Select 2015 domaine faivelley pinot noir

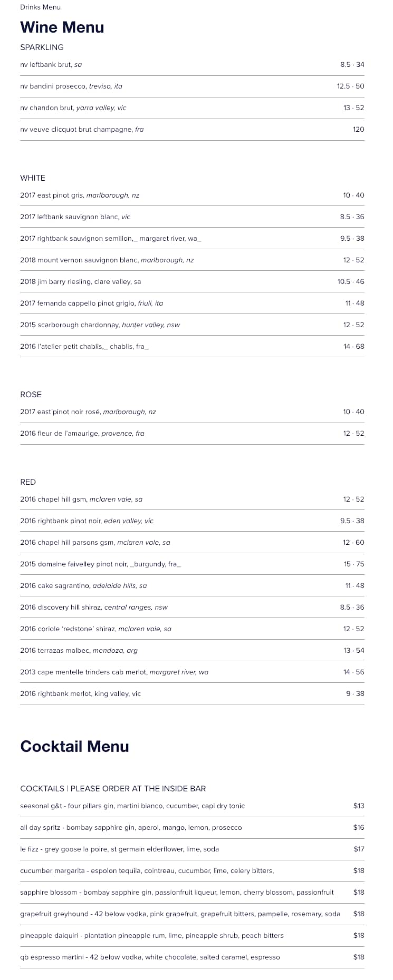click(100, 564)
